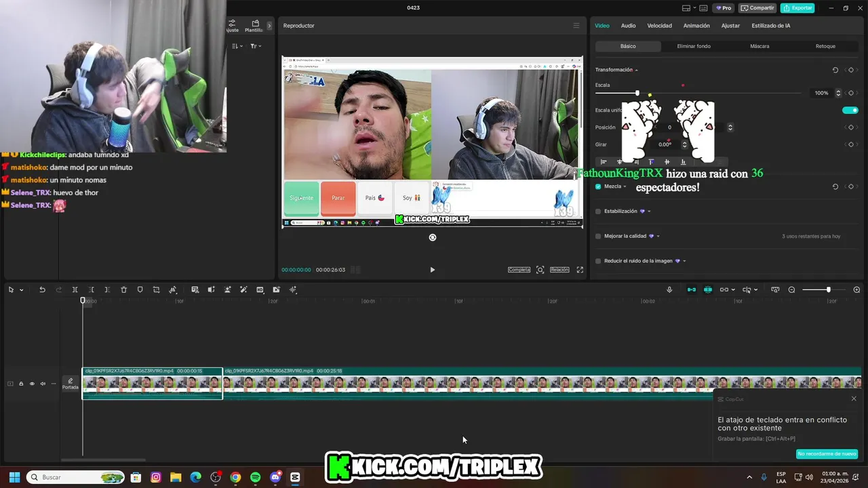Open the track more-options ellipsis
868x488 pixels.
click(x=54, y=384)
